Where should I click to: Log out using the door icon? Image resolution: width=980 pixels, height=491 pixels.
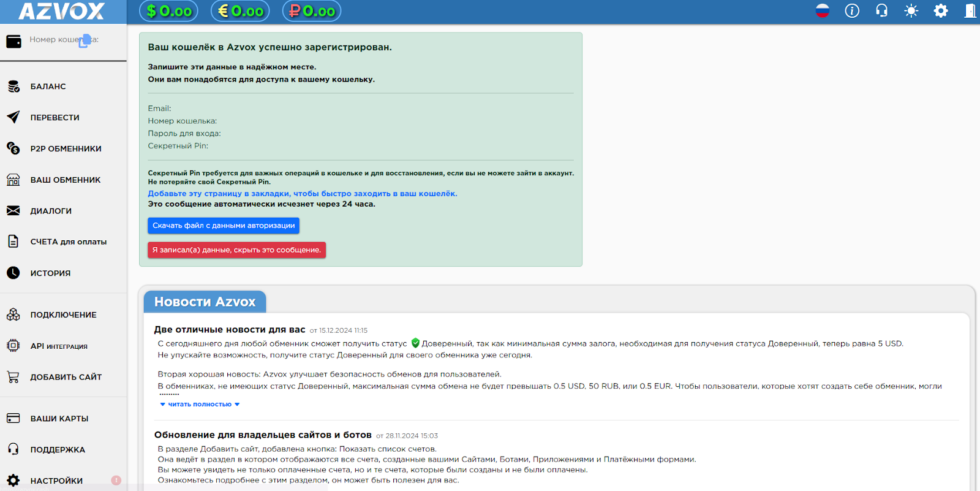[970, 10]
